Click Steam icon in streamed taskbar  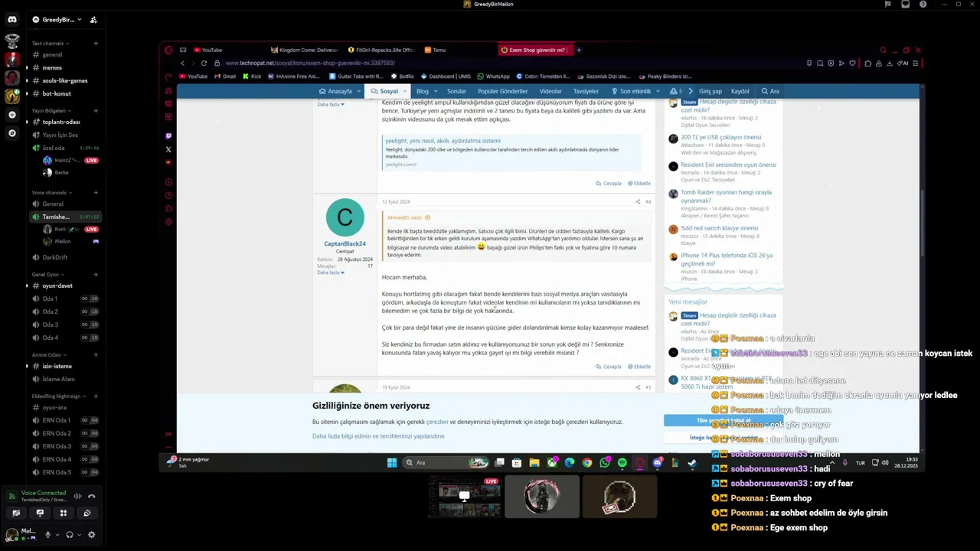click(692, 463)
